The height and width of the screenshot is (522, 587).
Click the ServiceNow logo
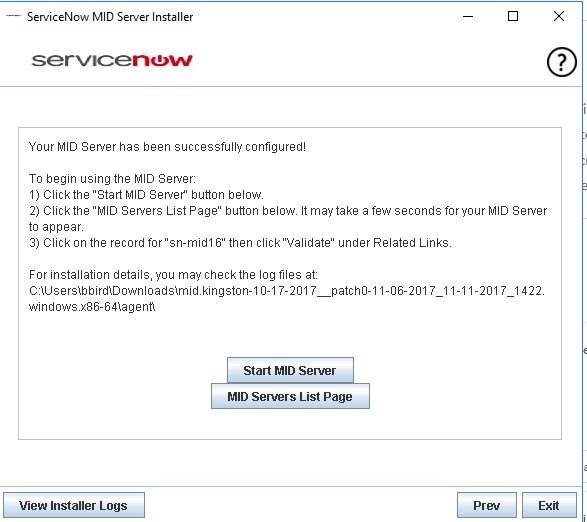point(112,60)
